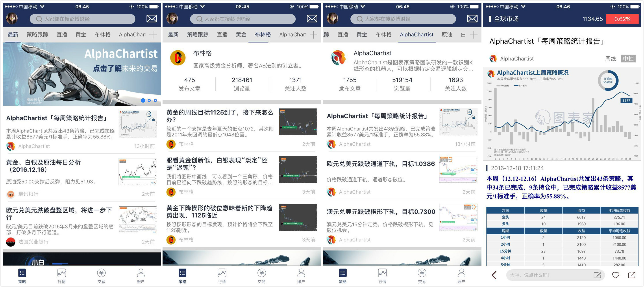Select 黄金 tab in second screen
The image size is (644, 287).
241,35
